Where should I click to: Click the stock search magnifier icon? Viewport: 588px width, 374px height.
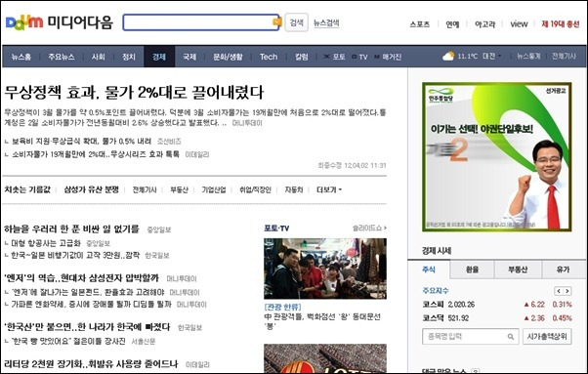click(511, 337)
